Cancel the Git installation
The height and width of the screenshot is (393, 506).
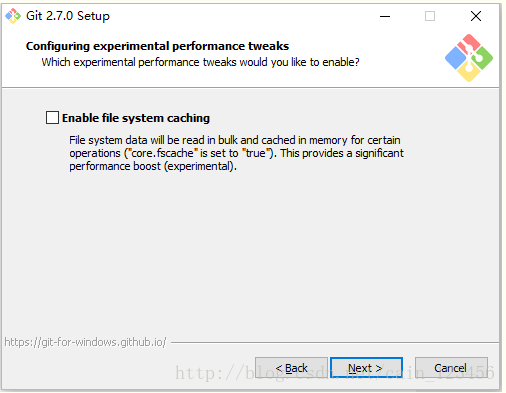(451, 368)
